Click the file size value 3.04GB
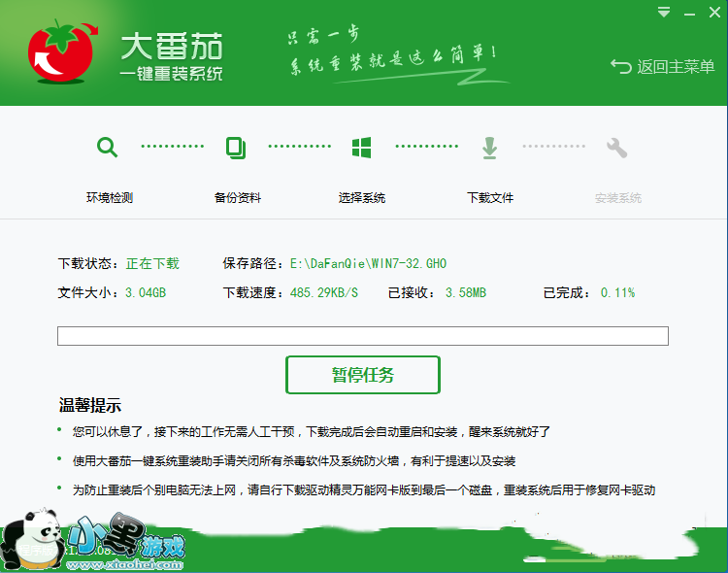This screenshot has width=728, height=573. coord(146,292)
